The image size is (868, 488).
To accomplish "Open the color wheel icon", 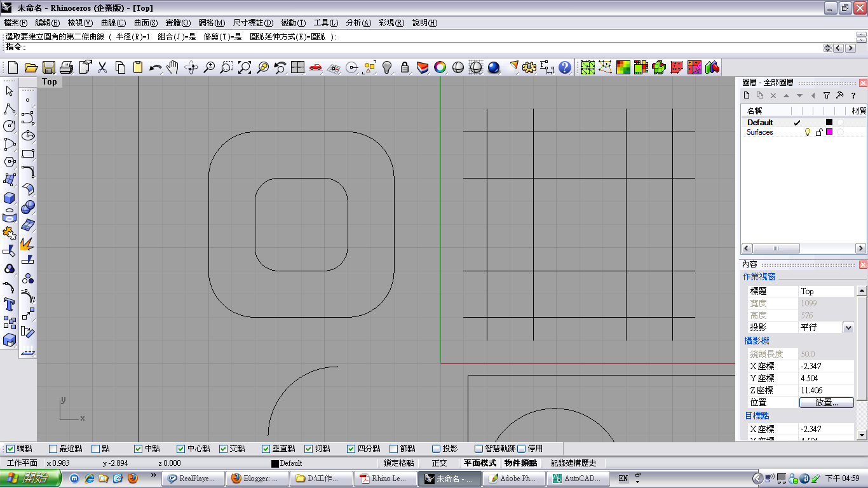I will tap(440, 67).
